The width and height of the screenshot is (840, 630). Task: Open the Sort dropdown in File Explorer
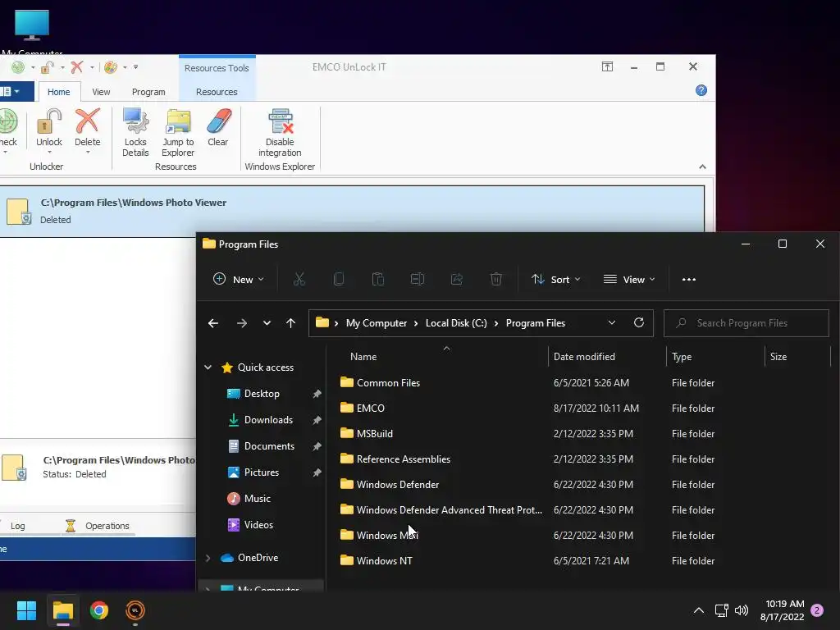click(x=555, y=279)
